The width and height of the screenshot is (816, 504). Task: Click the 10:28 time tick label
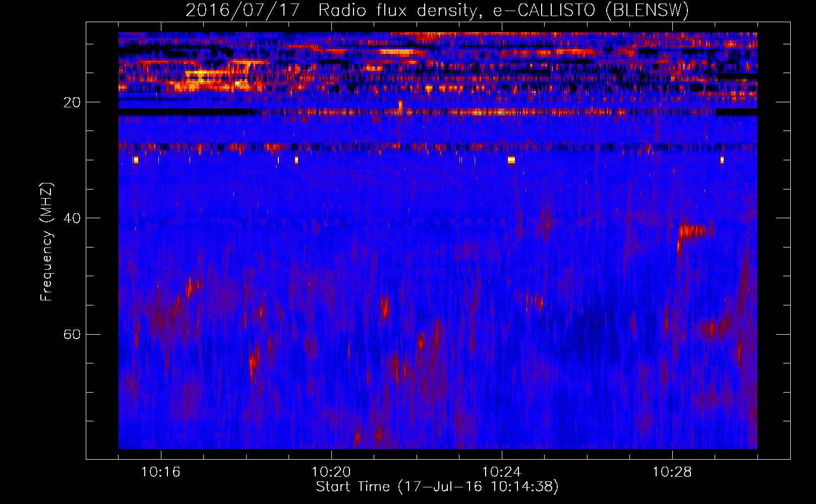click(672, 472)
